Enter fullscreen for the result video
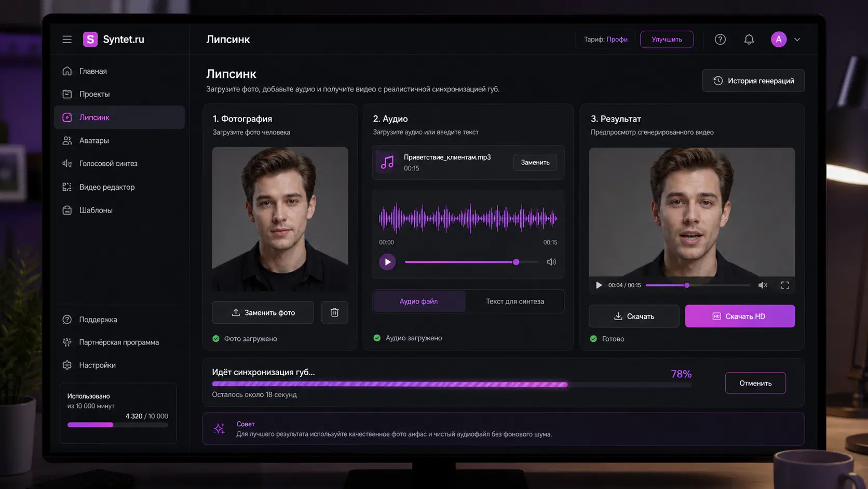 click(785, 285)
